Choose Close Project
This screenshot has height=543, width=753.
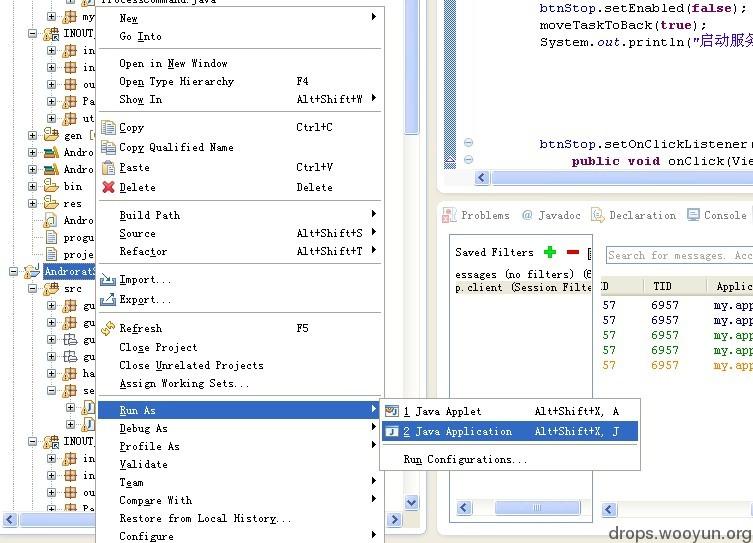(240, 347)
